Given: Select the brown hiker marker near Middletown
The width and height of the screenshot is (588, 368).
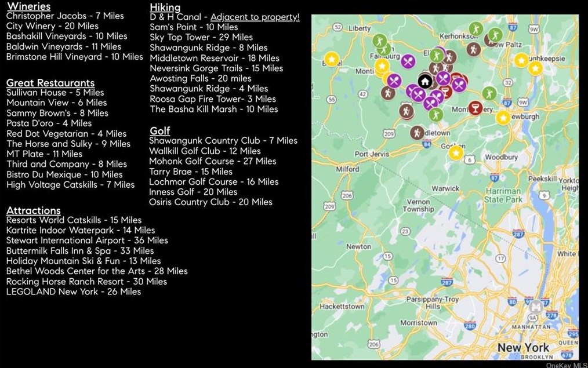Looking at the screenshot, I should (416, 133).
